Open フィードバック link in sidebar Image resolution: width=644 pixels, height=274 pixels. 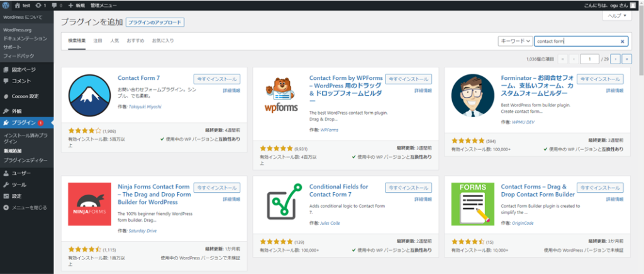[18, 55]
